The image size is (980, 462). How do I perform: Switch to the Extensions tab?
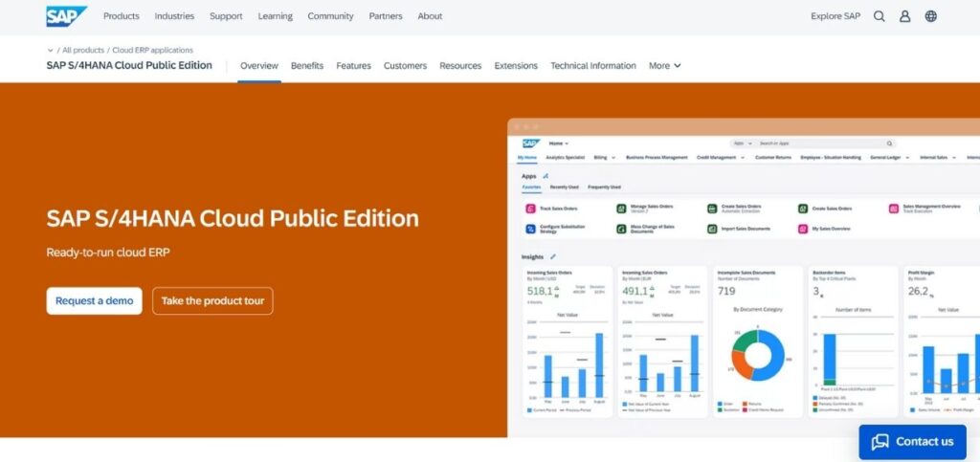(516, 66)
